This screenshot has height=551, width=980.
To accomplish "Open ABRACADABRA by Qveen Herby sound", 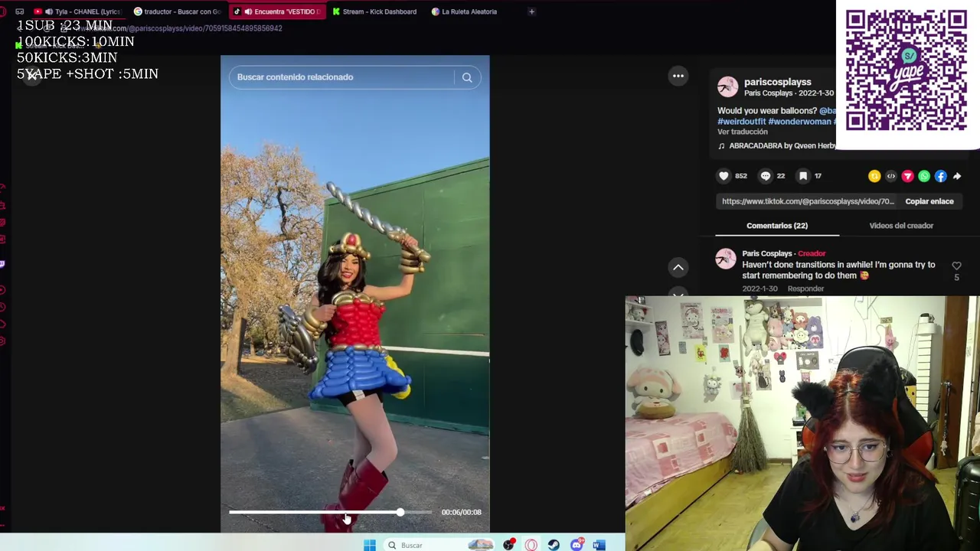I will click(x=782, y=145).
